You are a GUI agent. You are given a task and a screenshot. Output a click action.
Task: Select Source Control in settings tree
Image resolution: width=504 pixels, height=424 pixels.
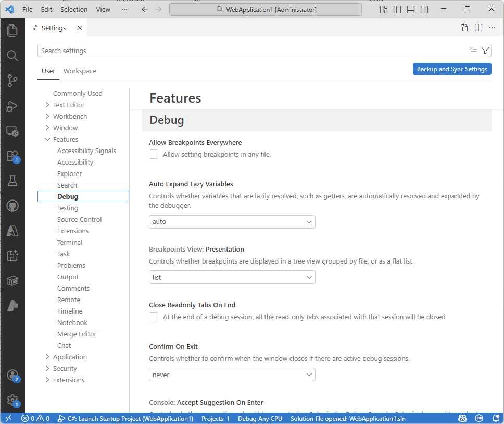pyautogui.click(x=79, y=220)
